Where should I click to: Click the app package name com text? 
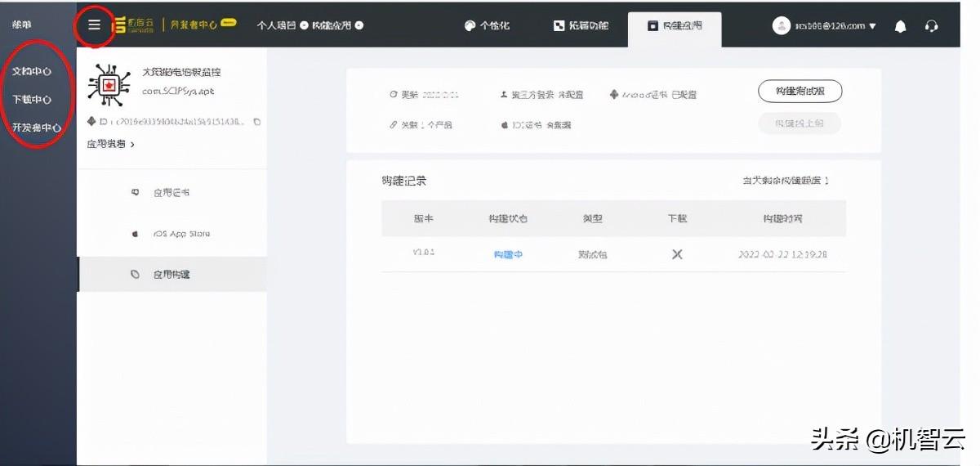pyautogui.click(x=178, y=92)
